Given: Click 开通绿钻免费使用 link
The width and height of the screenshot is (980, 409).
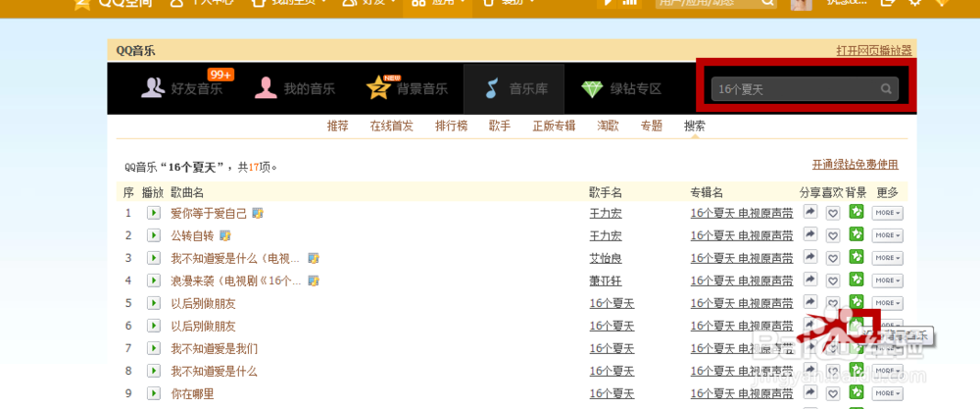Looking at the screenshot, I should pos(855,165).
